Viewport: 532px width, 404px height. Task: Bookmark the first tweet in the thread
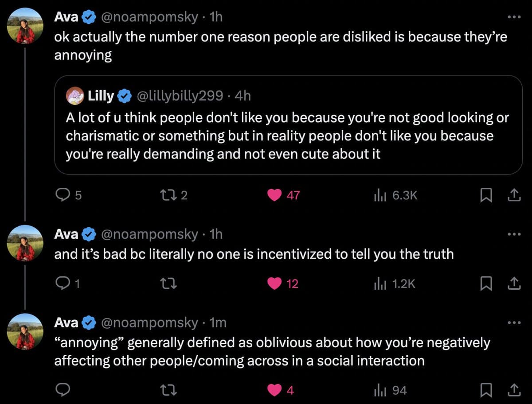pos(486,195)
